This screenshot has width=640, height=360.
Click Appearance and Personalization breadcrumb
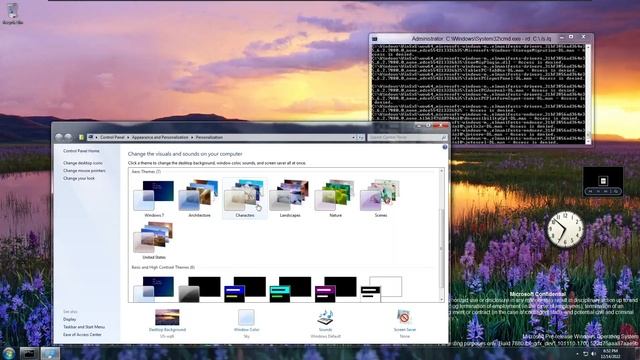(160, 138)
